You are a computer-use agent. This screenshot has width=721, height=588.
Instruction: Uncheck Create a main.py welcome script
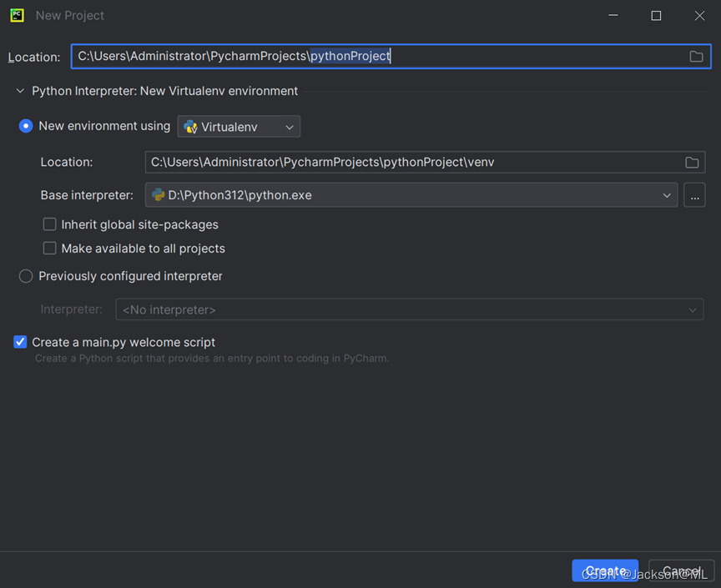coord(21,342)
